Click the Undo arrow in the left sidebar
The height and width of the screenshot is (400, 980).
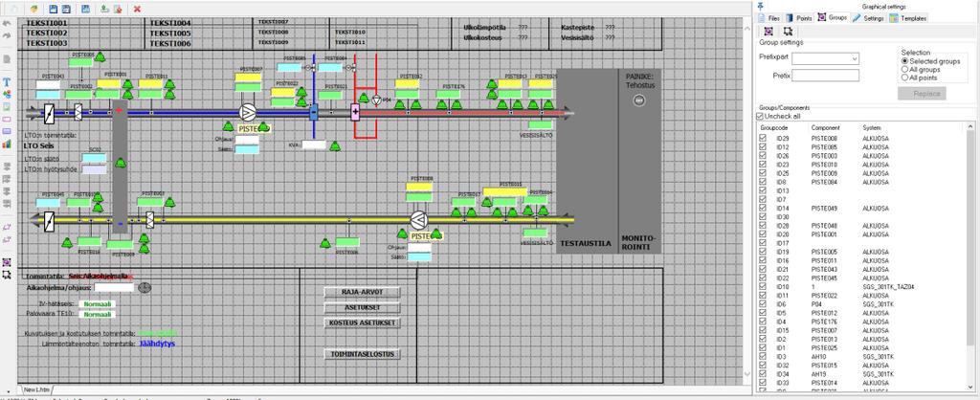[x=7, y=24]
